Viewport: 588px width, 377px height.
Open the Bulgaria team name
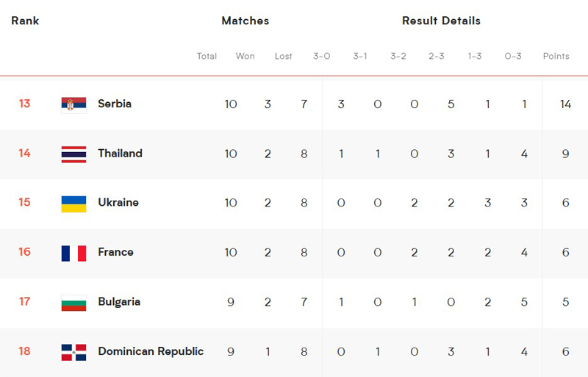[x=119, y=301]
